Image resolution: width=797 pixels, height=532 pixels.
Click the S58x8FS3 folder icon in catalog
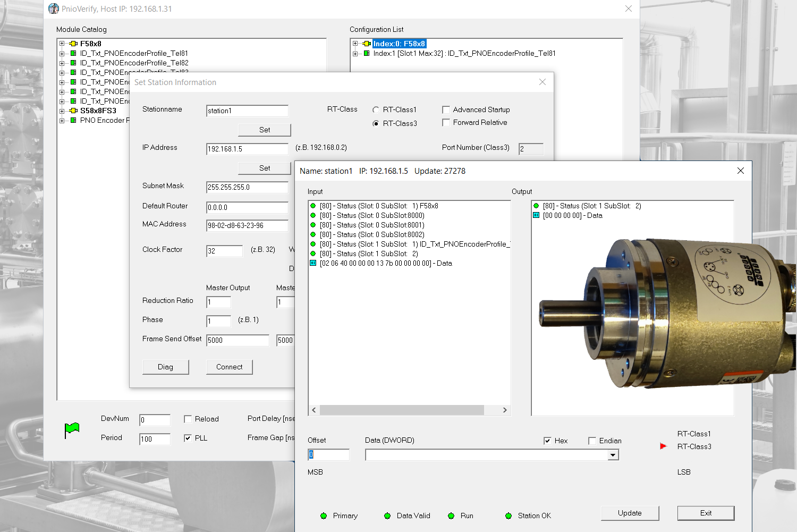pos(73,111)
